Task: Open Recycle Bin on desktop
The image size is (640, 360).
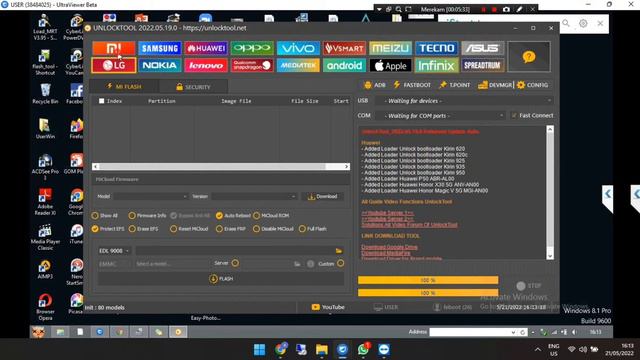Action: coord(45,93)
